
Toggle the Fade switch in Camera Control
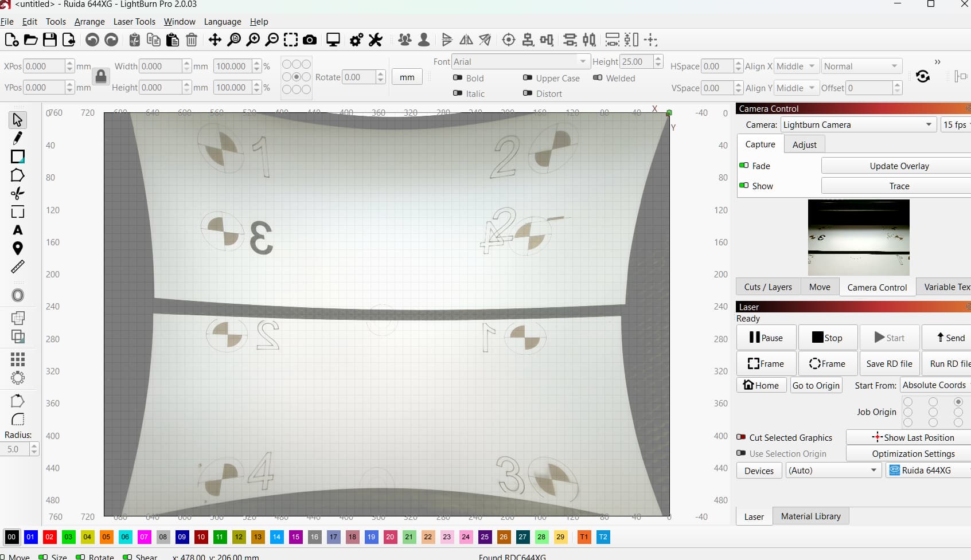coord(744,166)
